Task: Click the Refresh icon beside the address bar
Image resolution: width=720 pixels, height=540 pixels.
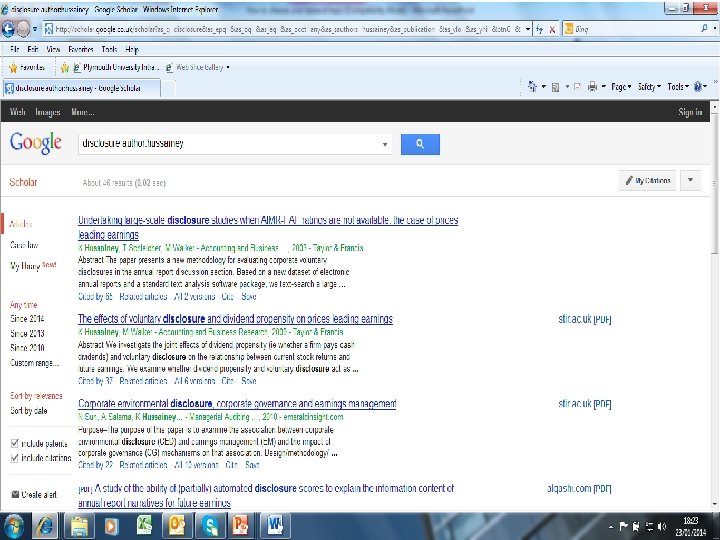Action: click(540, 29)
